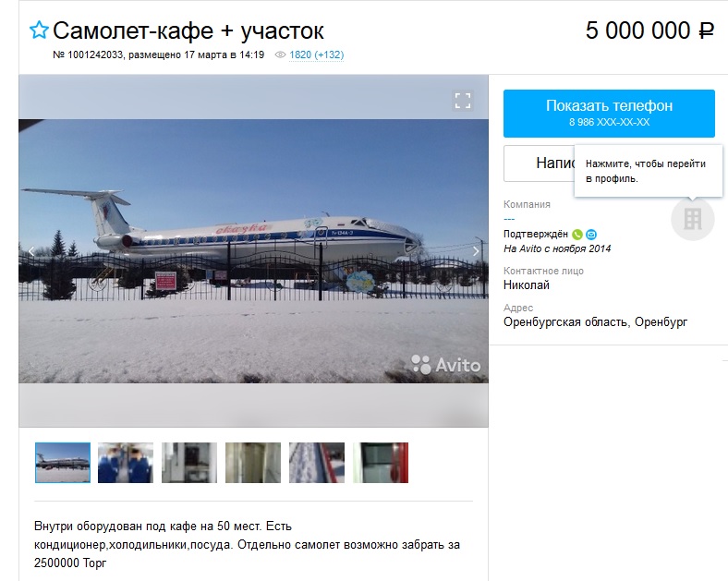Open fullscreen photo view icon
This screenshot has width=728, height=581.
(x=463, y=101)
